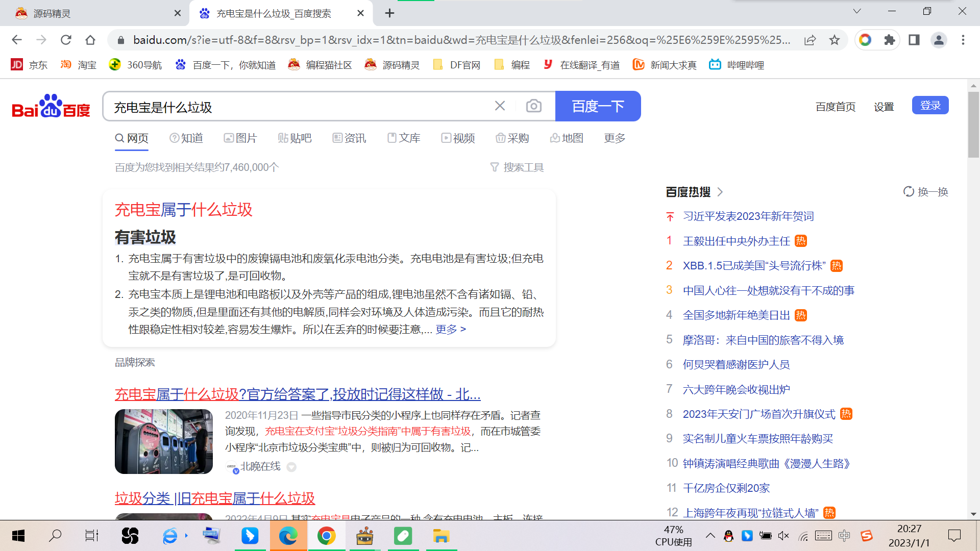Open the Chrome extensions puzzle icon
This screenshot has height=551, width=980.
pyautogui.click(x=890, y=40)
